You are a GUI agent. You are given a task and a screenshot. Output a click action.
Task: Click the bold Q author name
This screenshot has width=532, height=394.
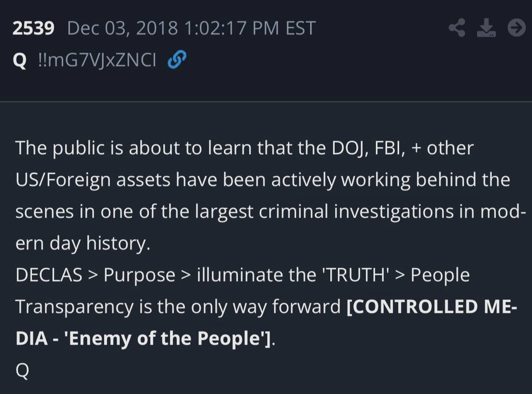point(19,61)
